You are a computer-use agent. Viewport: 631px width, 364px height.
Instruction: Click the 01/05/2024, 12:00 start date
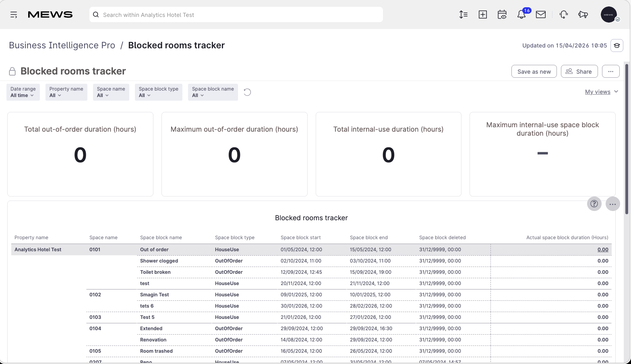click(301, 250)
